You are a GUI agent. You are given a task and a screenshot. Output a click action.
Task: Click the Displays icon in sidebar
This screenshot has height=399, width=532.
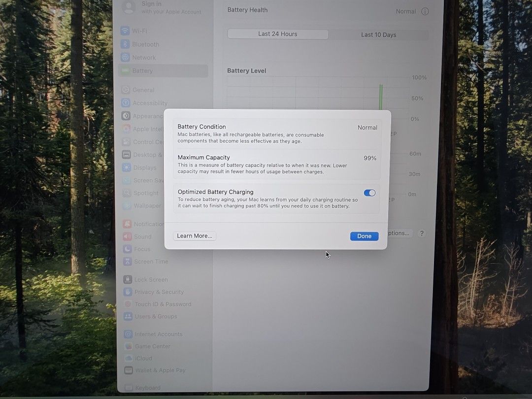click(127, 167)
